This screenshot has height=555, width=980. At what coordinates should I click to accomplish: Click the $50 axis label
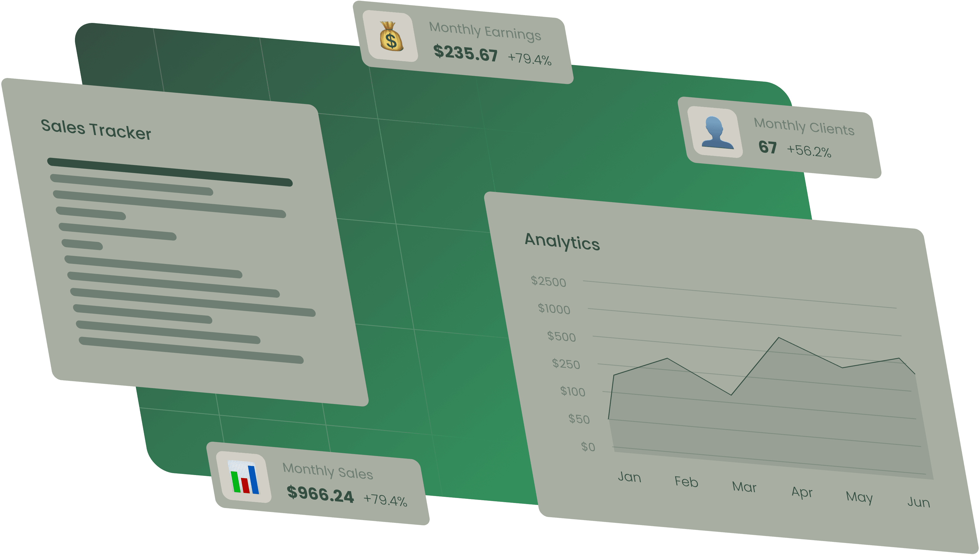(x=579, y=419)
